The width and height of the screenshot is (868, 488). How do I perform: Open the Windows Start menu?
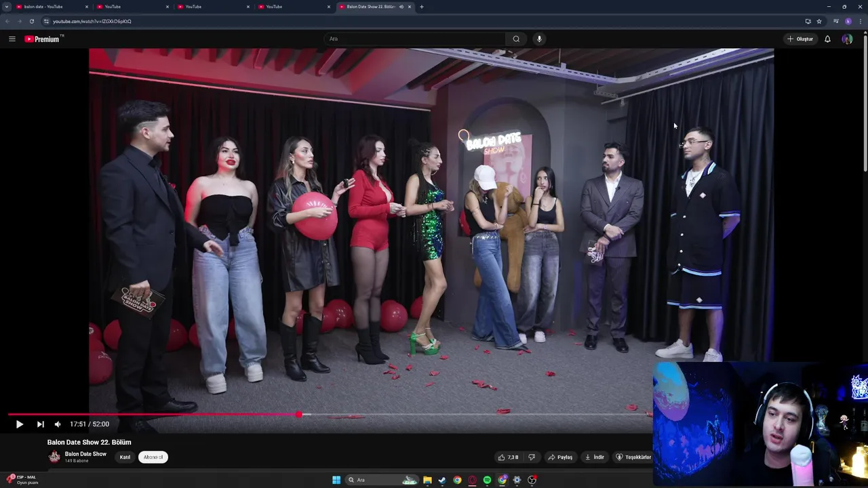[336, 480]
